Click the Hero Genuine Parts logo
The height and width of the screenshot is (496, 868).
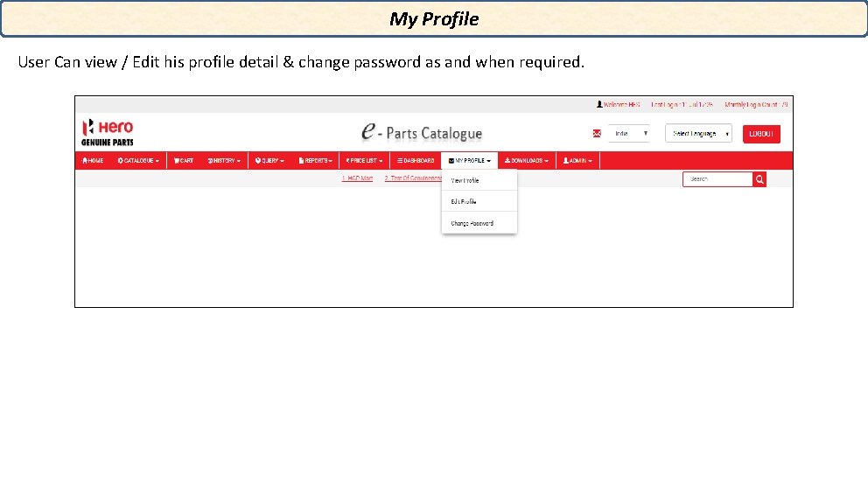(108, 132)
